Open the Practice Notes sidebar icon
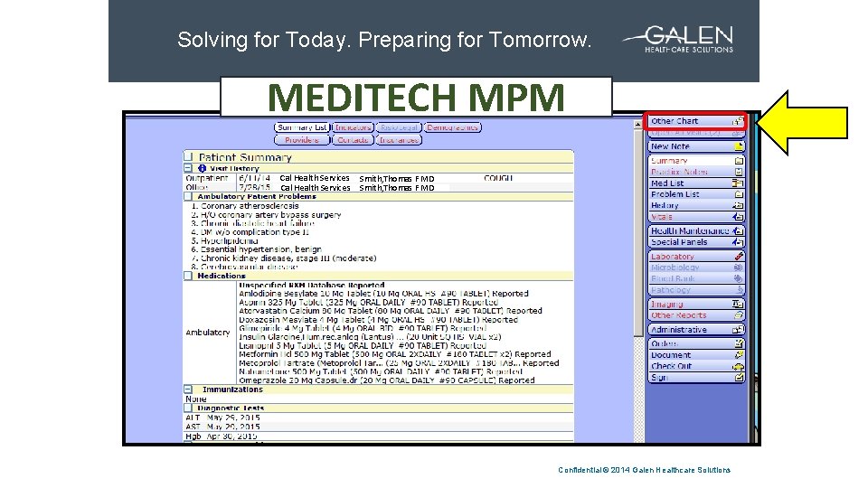The height and width of the screenshot is (488, 868). click(739, 172)
